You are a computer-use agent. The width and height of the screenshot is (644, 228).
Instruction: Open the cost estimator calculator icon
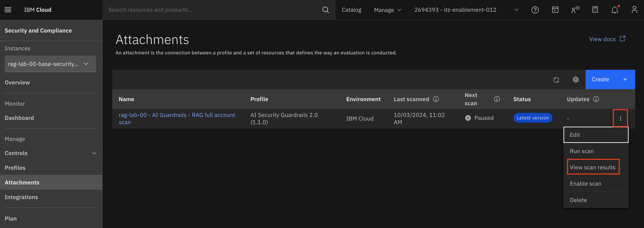tap(595, 10)
